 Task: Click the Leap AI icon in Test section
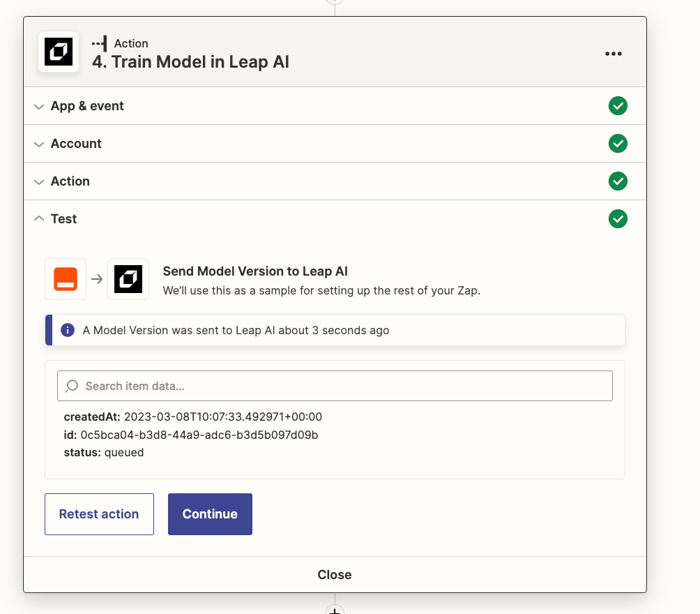click(128, 279)
